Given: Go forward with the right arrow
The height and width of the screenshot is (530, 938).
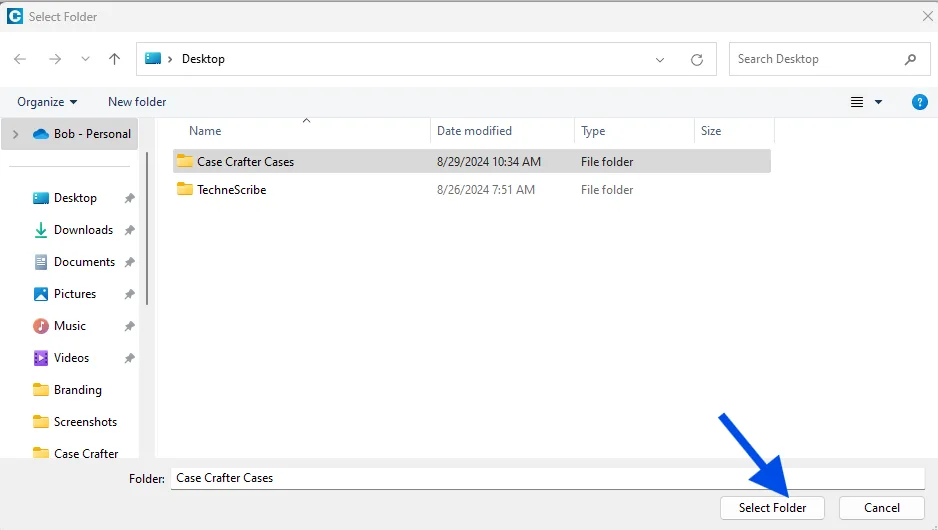Looking at the screenshot, I should click(x=55, y=59).
